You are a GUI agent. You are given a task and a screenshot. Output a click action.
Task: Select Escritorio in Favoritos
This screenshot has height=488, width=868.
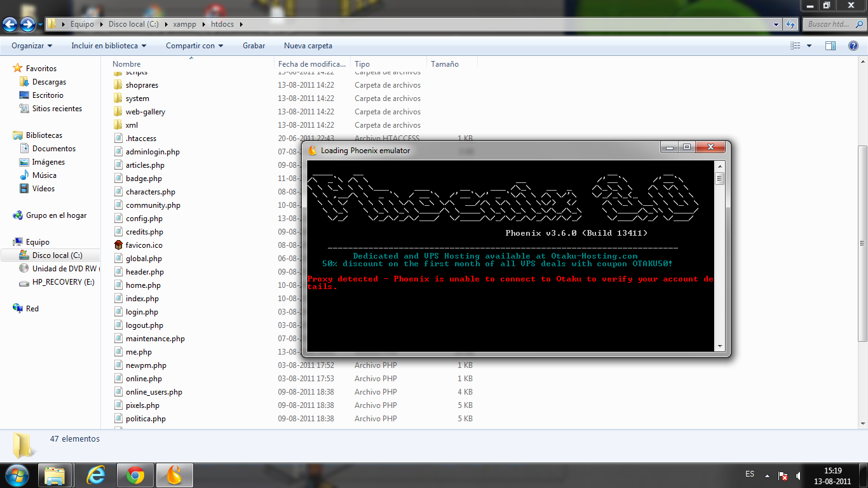tap(48, 95)
